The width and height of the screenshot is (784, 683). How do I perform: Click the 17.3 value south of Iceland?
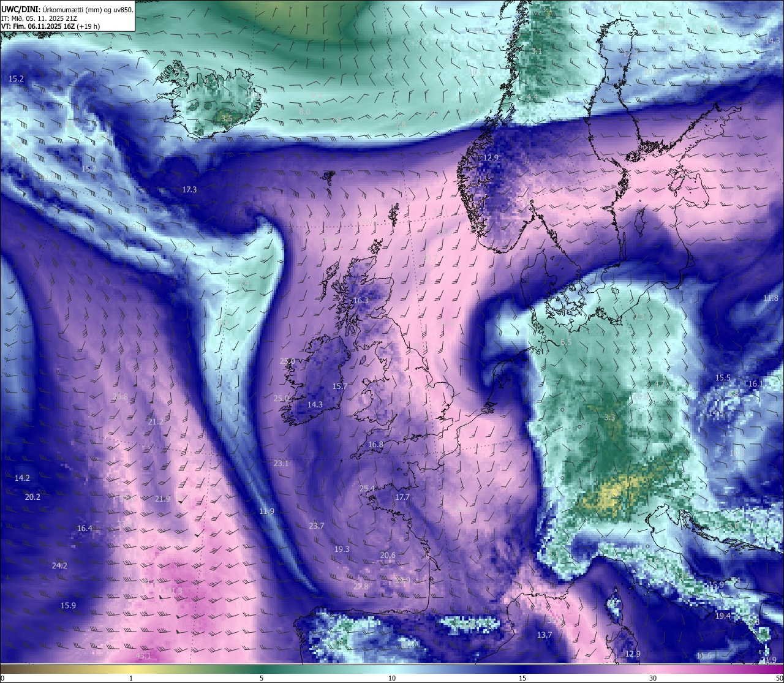point(189,190)
